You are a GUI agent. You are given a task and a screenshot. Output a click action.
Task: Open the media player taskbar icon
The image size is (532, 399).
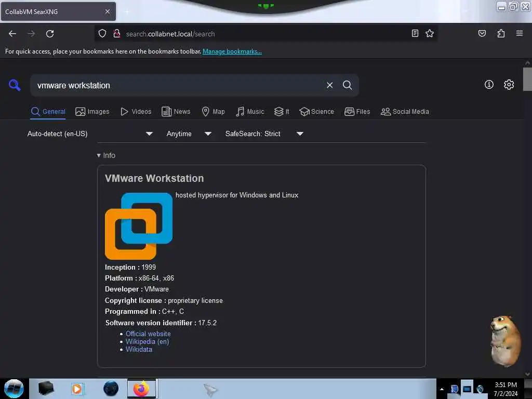tap(77, 389)
